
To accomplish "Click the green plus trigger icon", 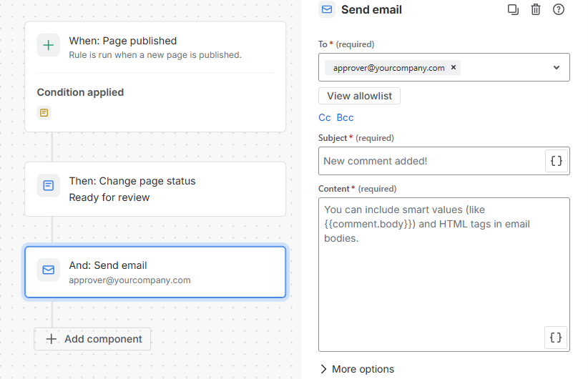I will [x=49, y=45].
